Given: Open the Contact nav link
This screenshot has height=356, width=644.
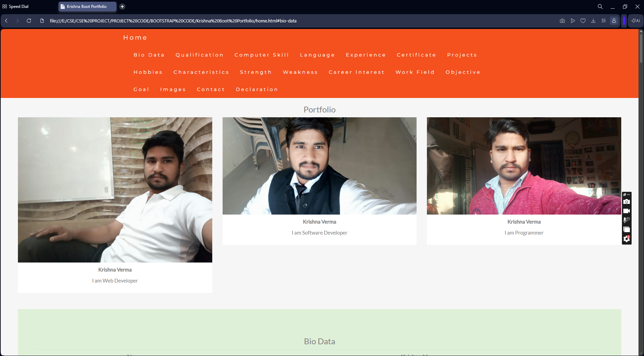Looking at the screenshot, I should click(211, 89).
